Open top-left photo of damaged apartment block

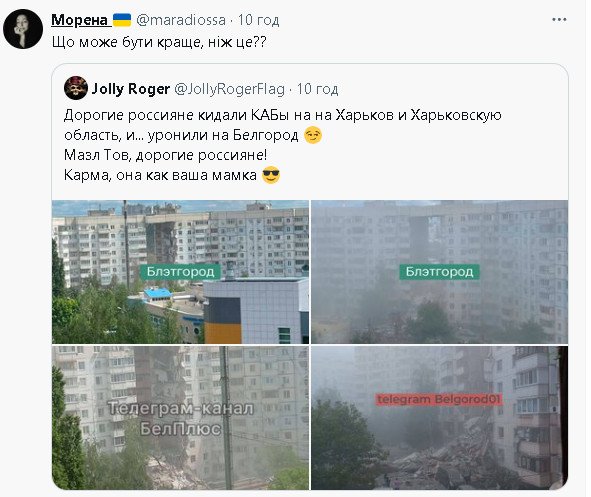[180, 272]
